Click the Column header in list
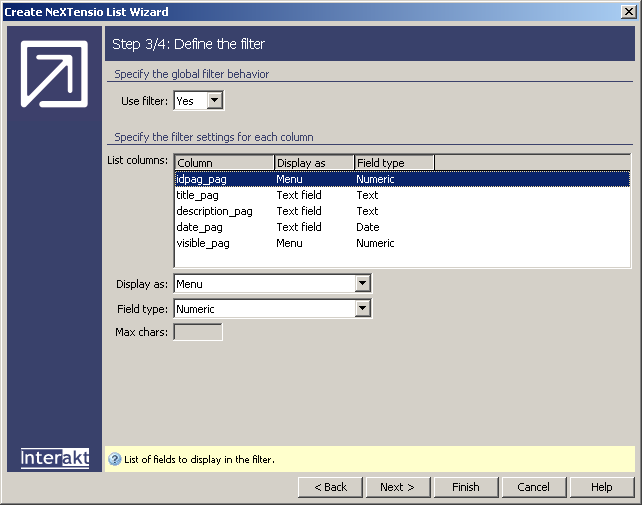The width and height of the screenshot is (642, 505). pyautogui.click(x=224, y=163)
